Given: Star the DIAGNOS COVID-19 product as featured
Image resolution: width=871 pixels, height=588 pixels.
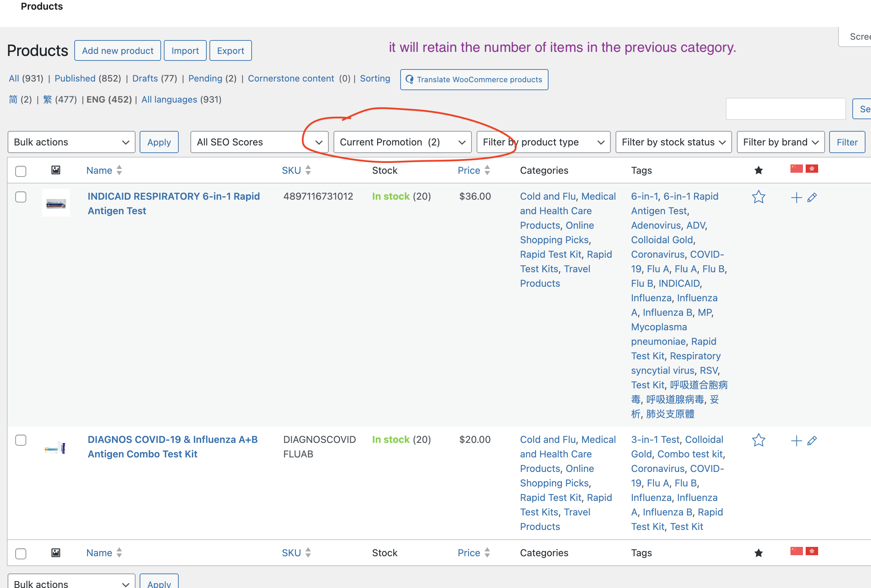Looking at the screenshot, I should 758,440.
